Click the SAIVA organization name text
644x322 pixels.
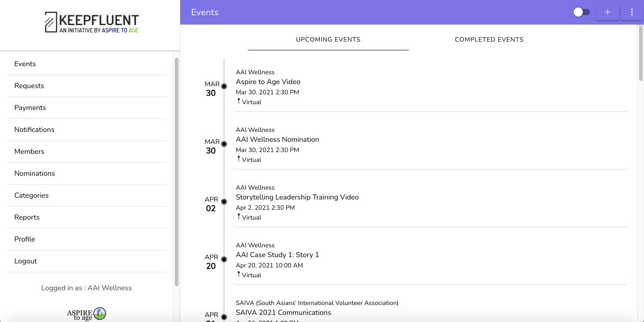pyautogui.click(x=317, y=303)
